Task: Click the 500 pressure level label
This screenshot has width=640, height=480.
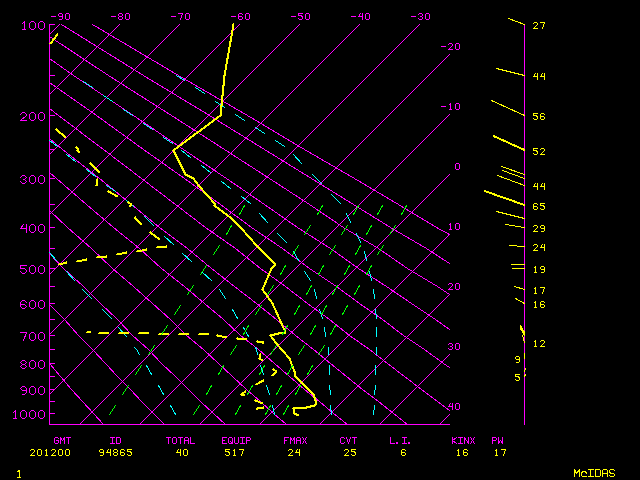Action: (x=33, y=269)
